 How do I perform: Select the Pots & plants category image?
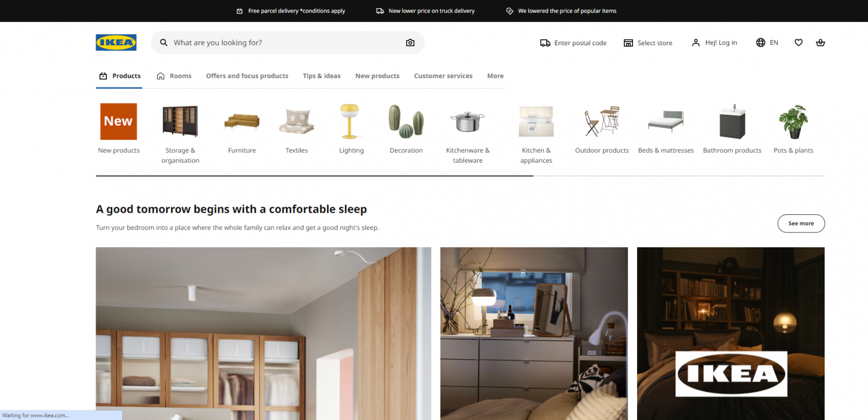pos(793,122)
